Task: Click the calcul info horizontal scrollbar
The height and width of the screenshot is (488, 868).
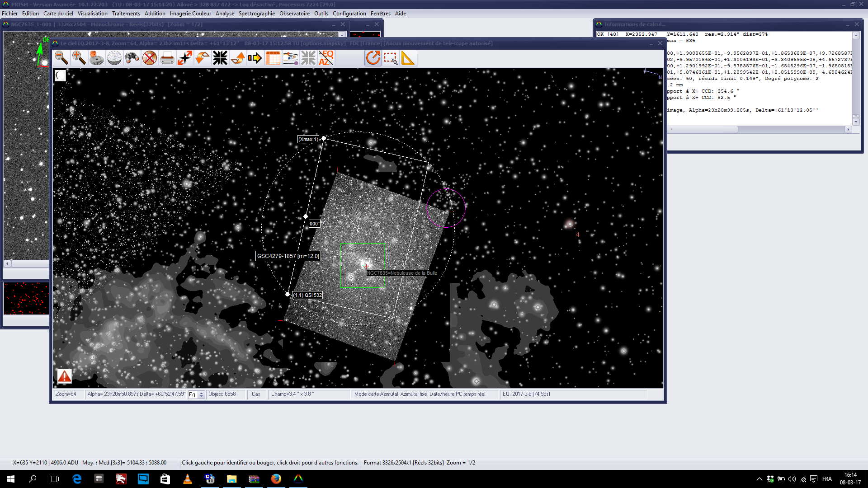Action: [x=703, y=130]
